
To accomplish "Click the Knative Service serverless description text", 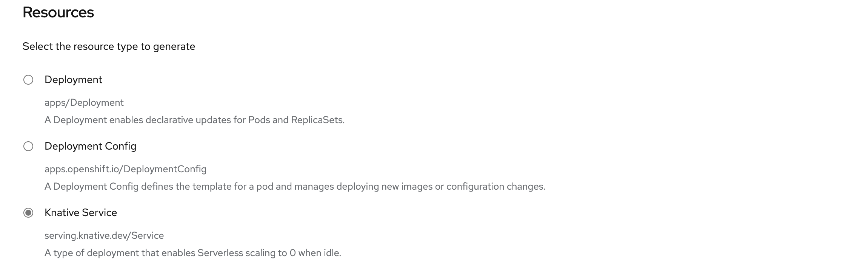I will pyautogui.click(x=192, y=253).
